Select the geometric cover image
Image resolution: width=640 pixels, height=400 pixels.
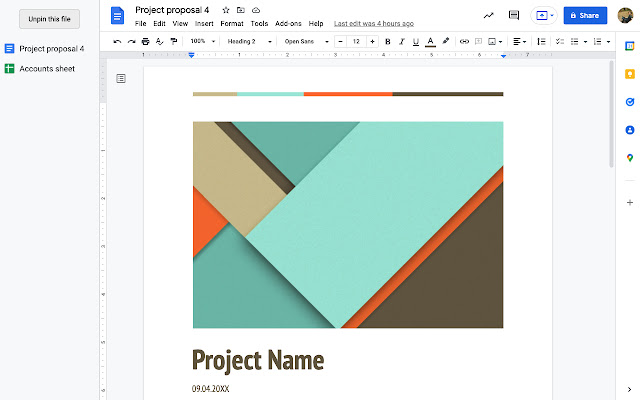point(348,225)
